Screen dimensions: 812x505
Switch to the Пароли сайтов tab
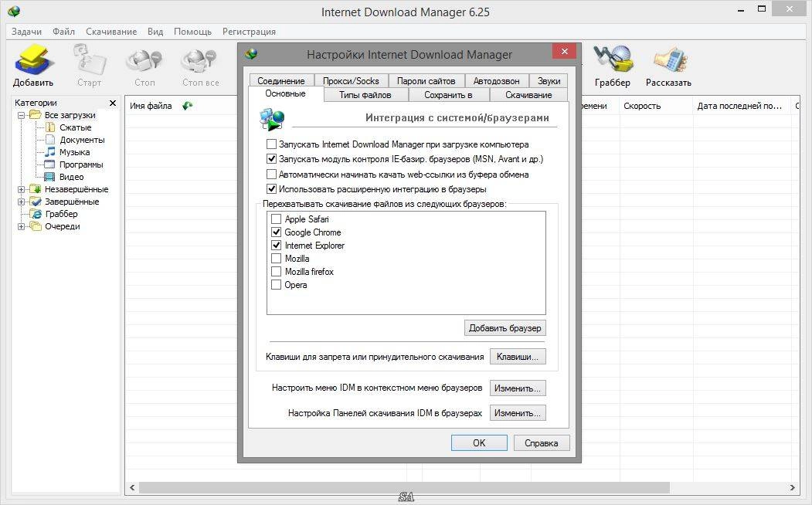pos(426,81)
